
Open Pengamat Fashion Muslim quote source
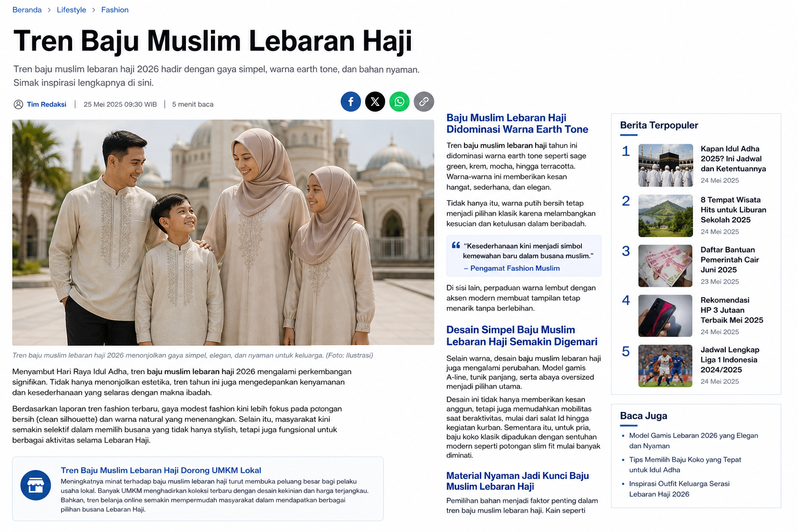point(515,268)
